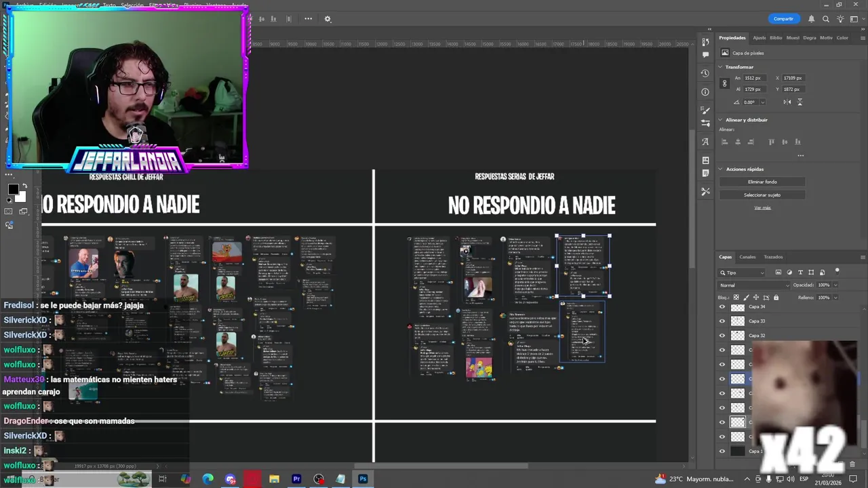868x488 pixels.
Task: Switch to the Bibliotecas tab
Action: coord(776,38)
